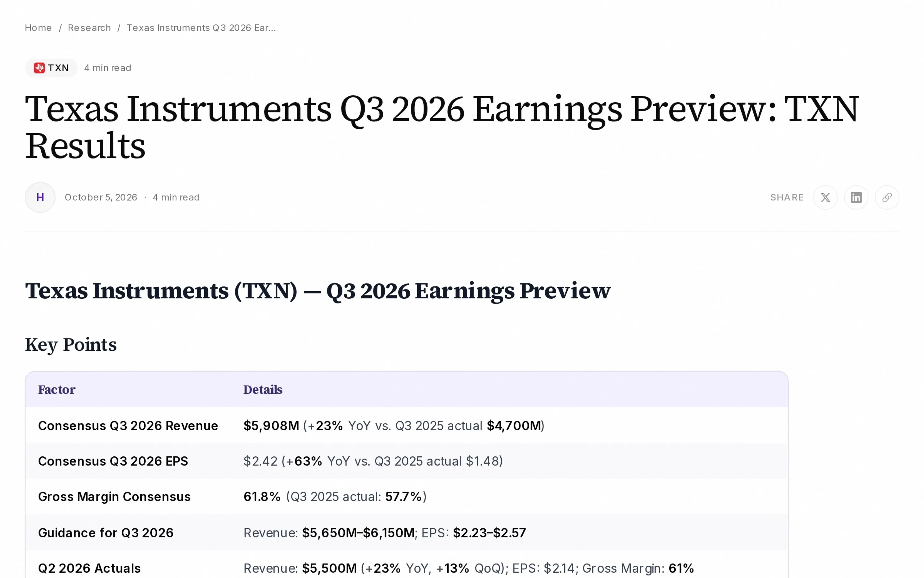This screenshot has width=924, height=578.
Task: Open the author avatar labeled H
Action: [x=40, y=197]
